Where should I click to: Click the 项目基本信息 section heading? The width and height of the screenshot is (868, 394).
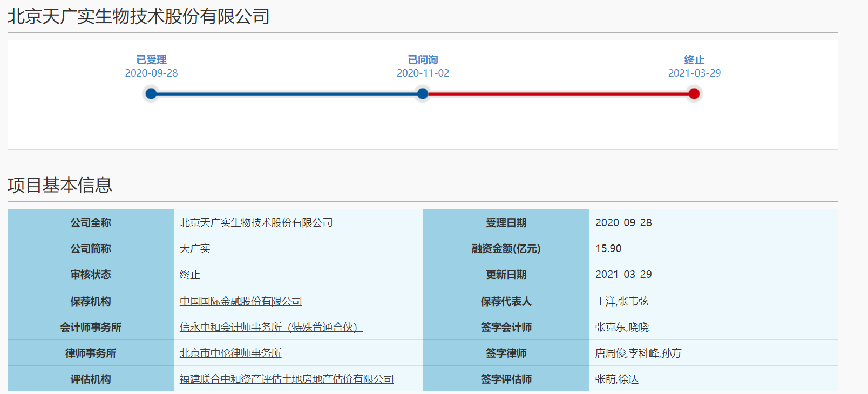[60, 185]
